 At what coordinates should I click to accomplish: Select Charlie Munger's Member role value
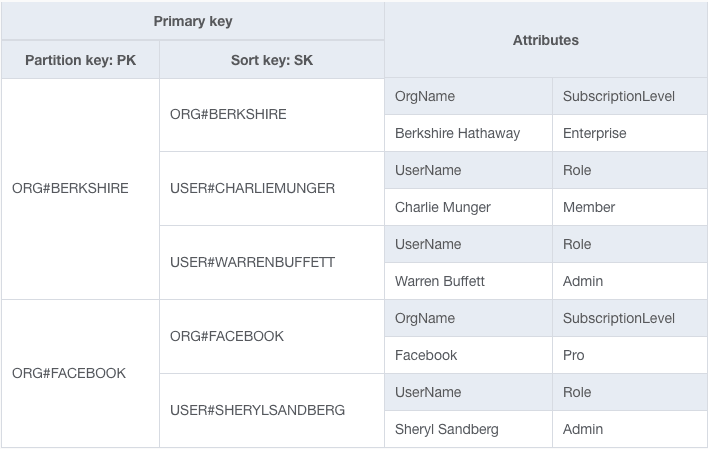[x=589, y=207]
